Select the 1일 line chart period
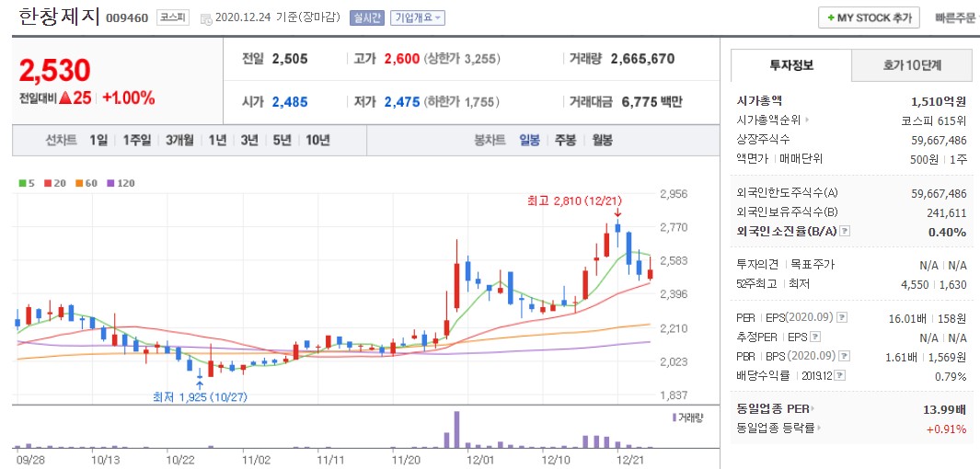Screen dimensions: 980x469 click(x=98, y=141)
